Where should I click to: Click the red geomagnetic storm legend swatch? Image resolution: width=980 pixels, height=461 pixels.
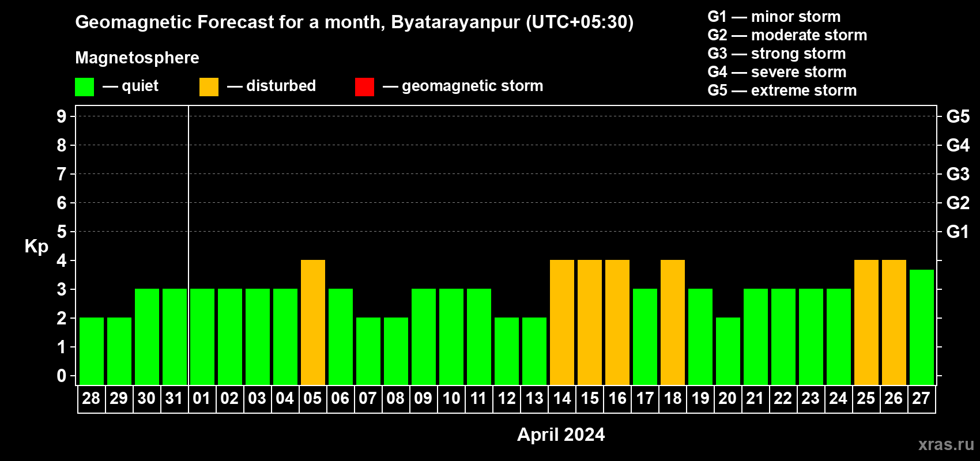pos(364,87)
